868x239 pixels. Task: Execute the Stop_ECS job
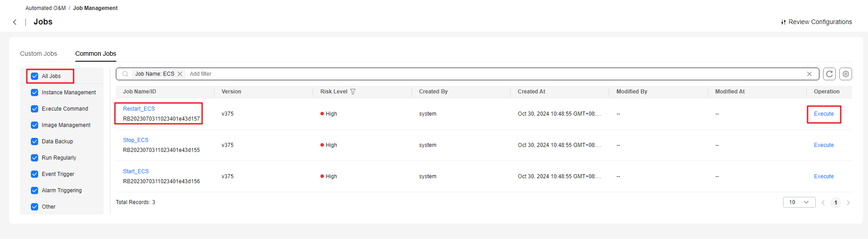point(823,145)
